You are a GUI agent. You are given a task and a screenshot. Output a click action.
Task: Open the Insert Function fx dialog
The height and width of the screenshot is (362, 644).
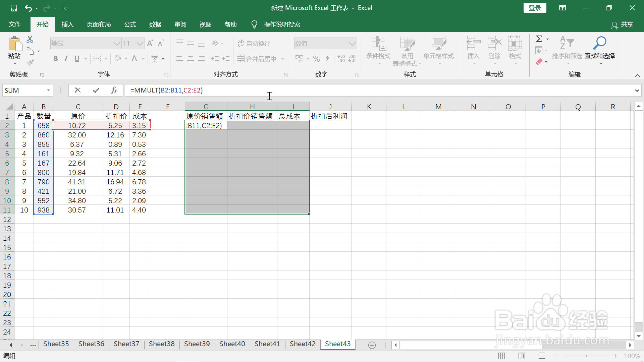pos(114,90)
